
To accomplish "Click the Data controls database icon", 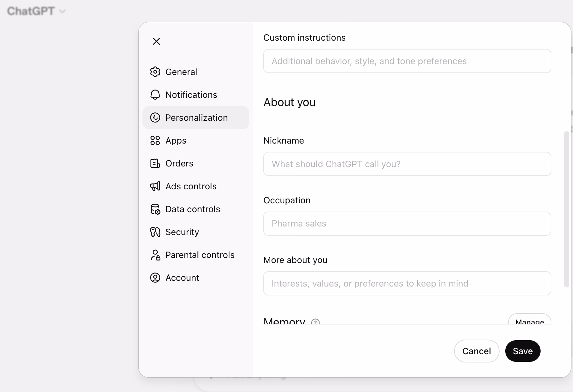I will click(x=155, y=209).
